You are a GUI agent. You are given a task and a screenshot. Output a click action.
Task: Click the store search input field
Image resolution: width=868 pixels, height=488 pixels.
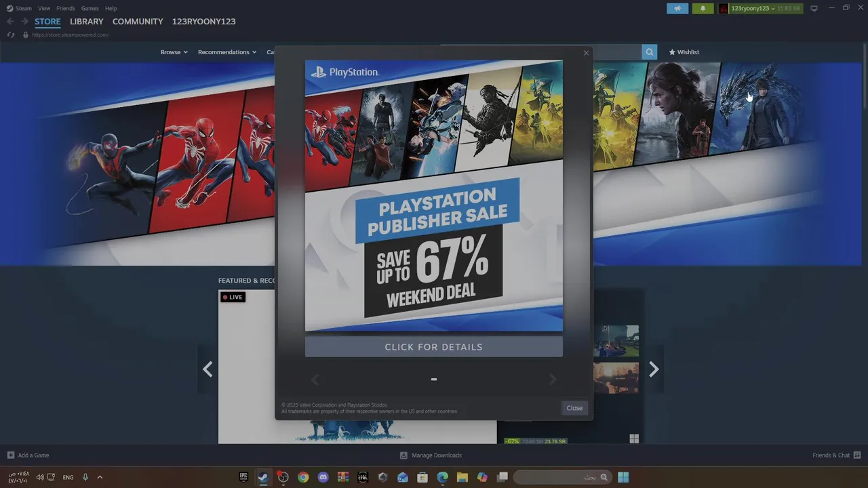point(618,52)
